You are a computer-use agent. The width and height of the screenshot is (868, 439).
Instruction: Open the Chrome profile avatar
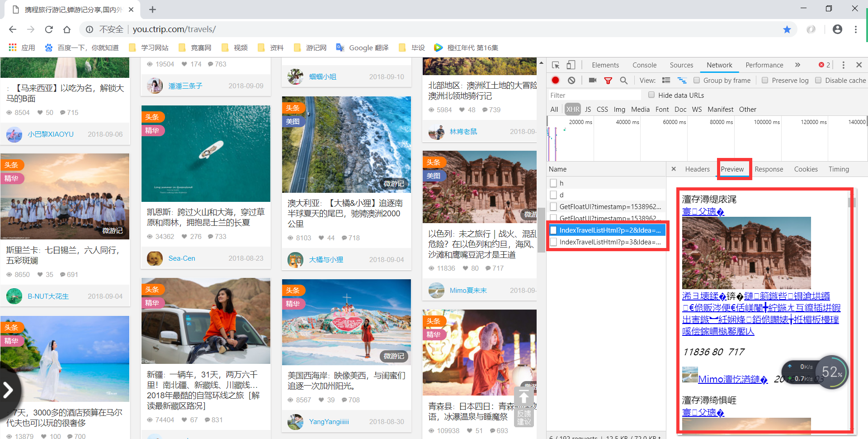click(837, 29)
